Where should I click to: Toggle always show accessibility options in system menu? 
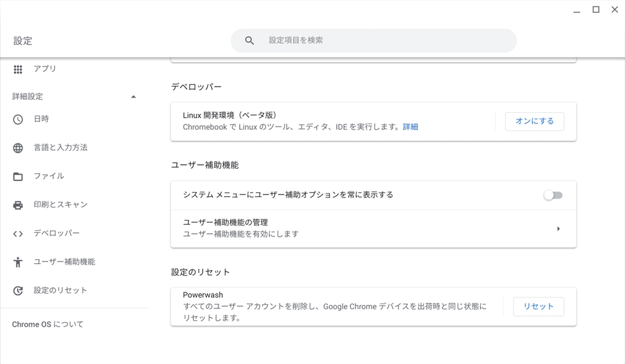click(x=553, y=195)
